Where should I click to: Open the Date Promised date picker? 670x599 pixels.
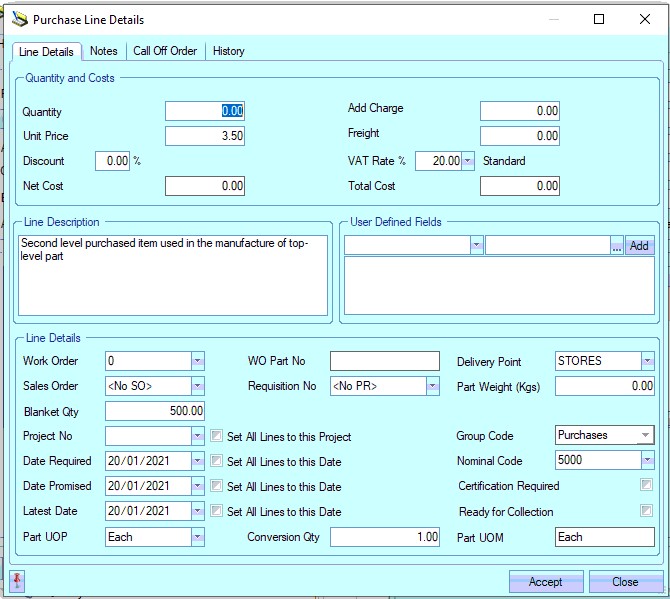click(x=198, y=486)
